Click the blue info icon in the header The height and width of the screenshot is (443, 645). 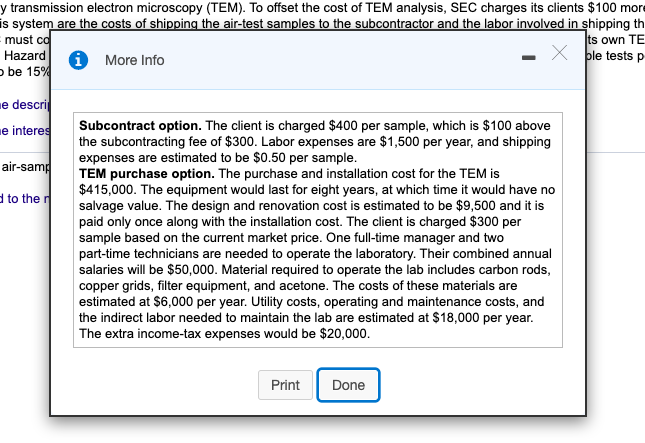tap(78, 60)
